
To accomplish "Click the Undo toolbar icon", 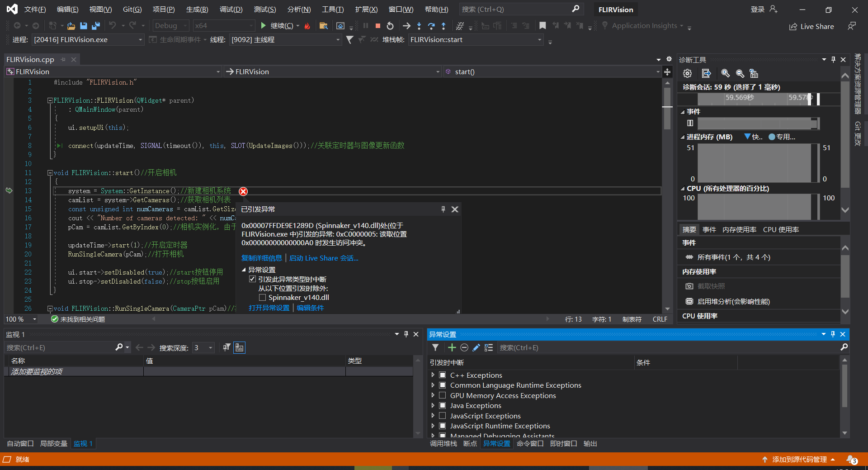I will coord(113,26).
